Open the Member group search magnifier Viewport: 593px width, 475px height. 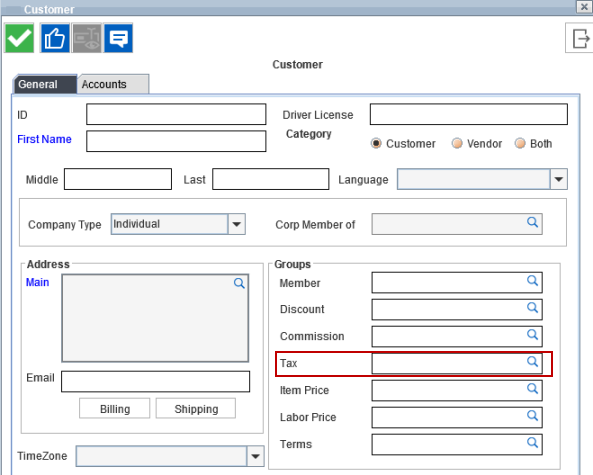click(x=532, y=281)
